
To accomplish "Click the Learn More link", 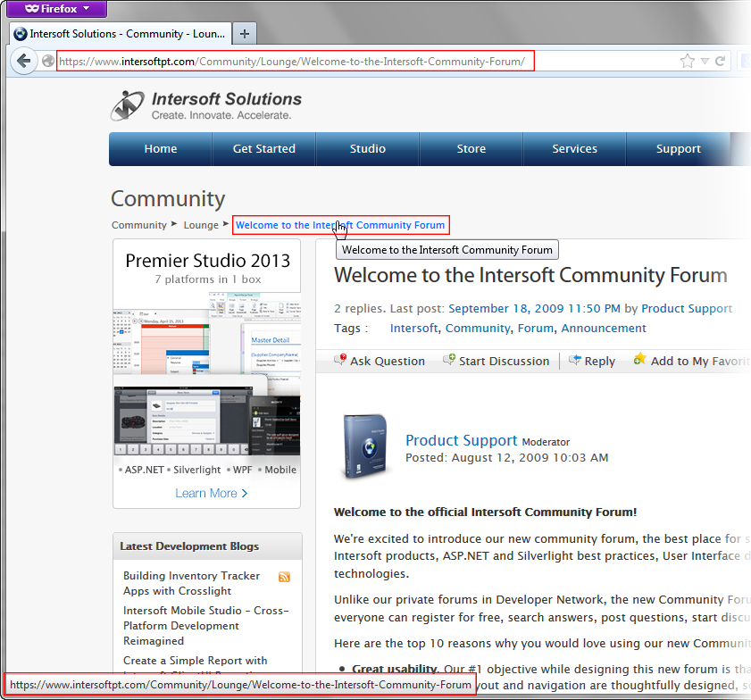I will point(206,493).
